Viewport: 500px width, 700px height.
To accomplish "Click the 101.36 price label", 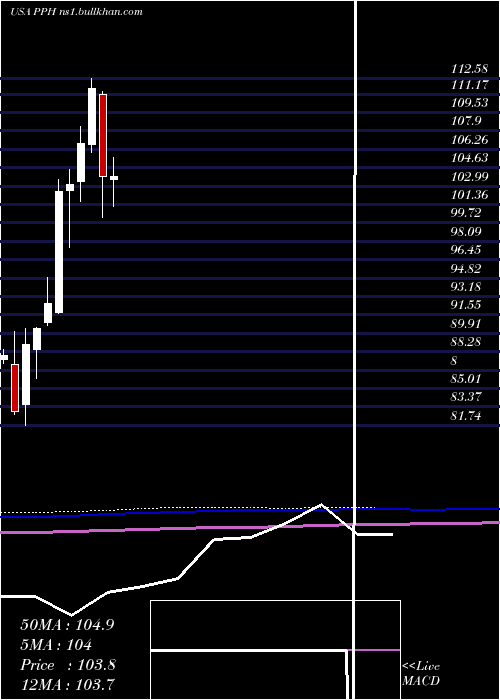I will (470, 195).
